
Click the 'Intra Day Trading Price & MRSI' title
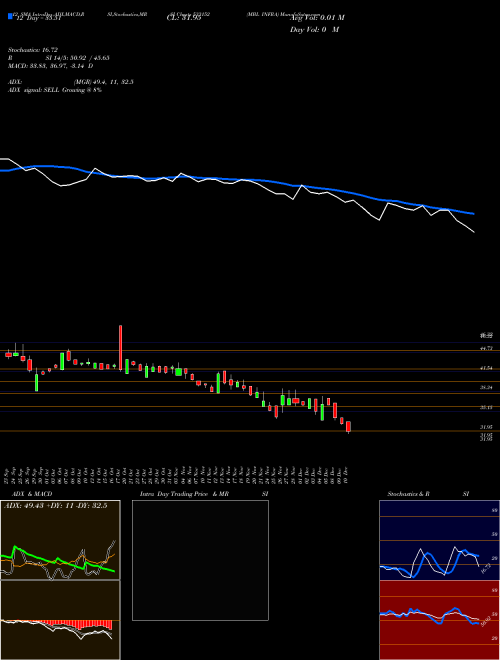click(204, 494)
